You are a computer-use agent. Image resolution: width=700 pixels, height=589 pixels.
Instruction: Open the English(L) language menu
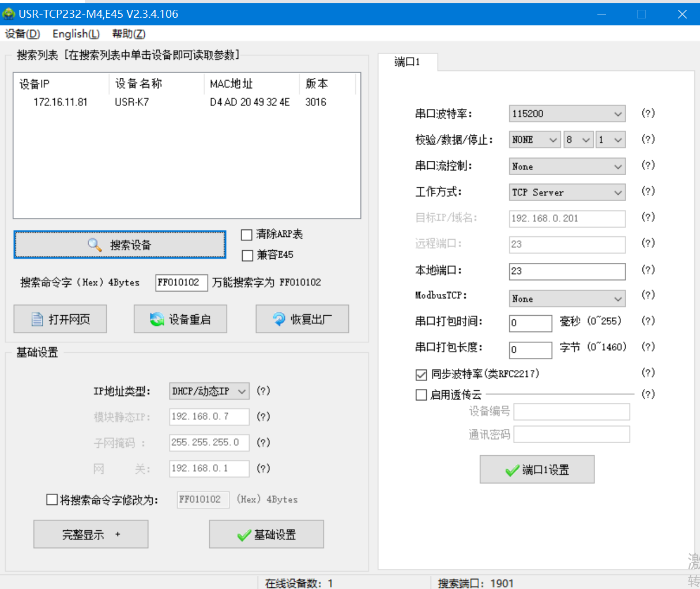coord(76,34)
